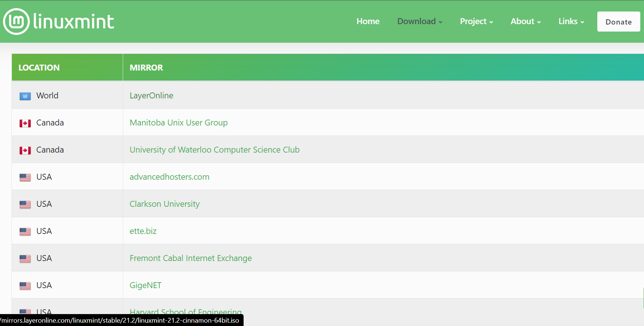Open the Home page
Image resolution: width=644 pixels, height=326 pixels.
(x=368, y=22)
